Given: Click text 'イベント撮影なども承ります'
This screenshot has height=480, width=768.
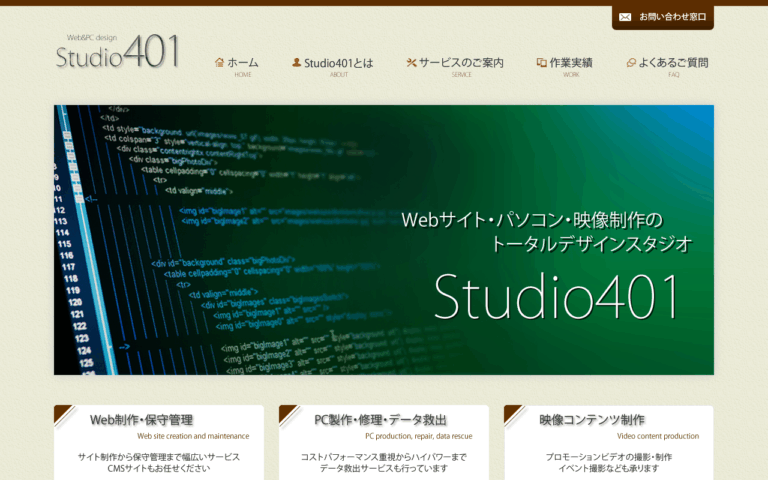Looking at the screenshot, I should 608,468.
